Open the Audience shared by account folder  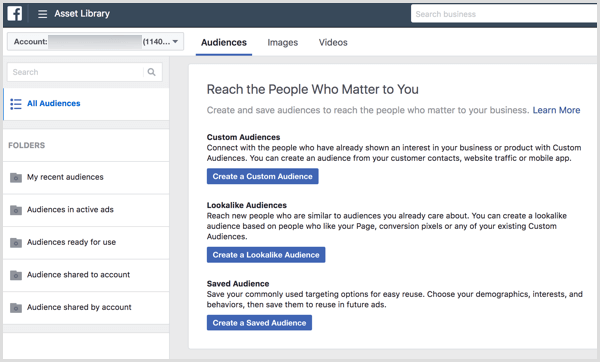click(x=86, y=308)
